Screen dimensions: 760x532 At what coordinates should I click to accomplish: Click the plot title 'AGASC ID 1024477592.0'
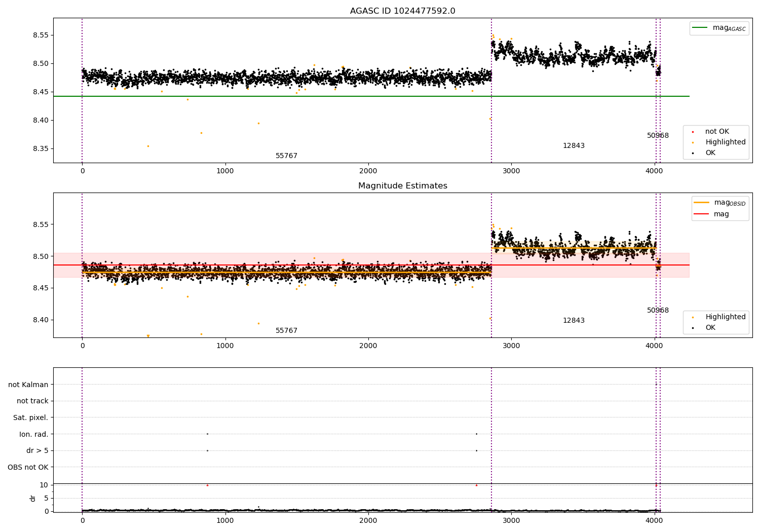click(402, 11)
